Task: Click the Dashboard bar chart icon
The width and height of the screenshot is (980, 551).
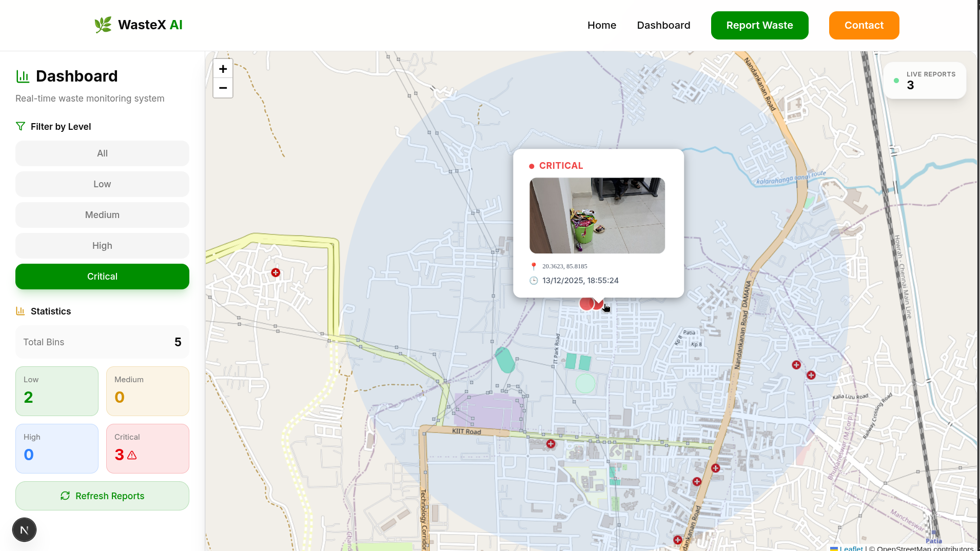Action: coord(23,76)
